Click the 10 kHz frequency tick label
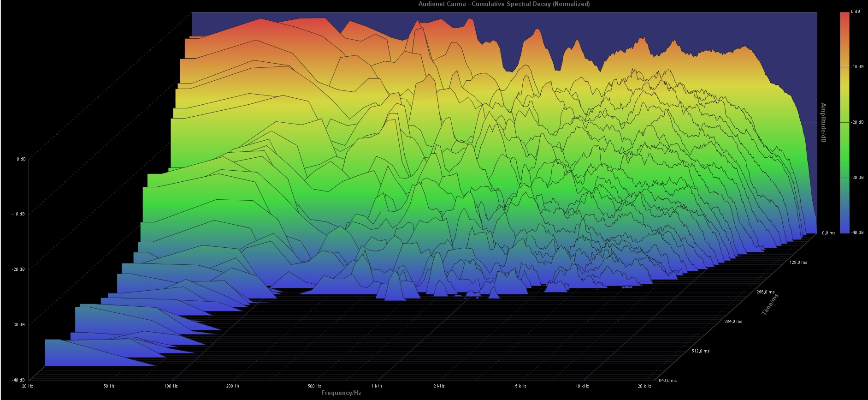The image size is (868, 400). click(x=582, y=386)
